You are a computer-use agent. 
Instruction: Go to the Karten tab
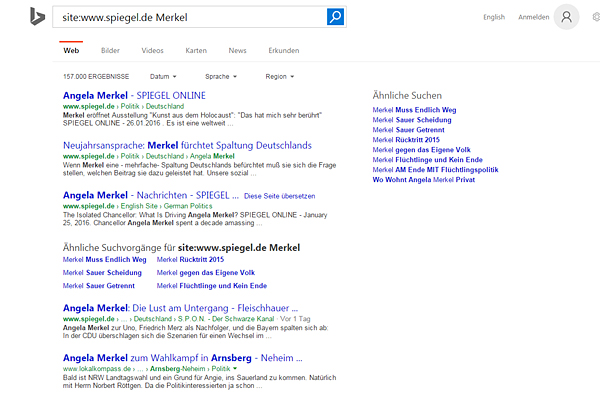point(196,50)
